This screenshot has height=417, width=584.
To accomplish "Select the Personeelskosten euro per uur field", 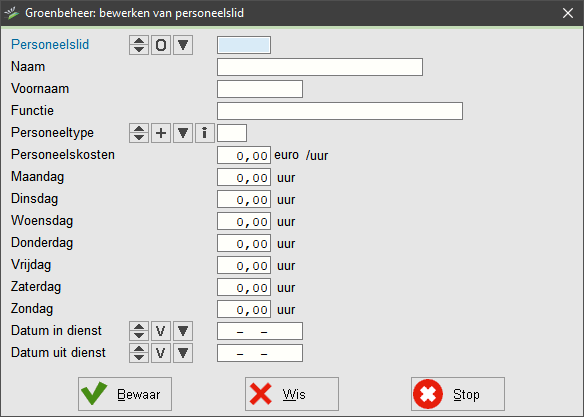I will 244,155.
